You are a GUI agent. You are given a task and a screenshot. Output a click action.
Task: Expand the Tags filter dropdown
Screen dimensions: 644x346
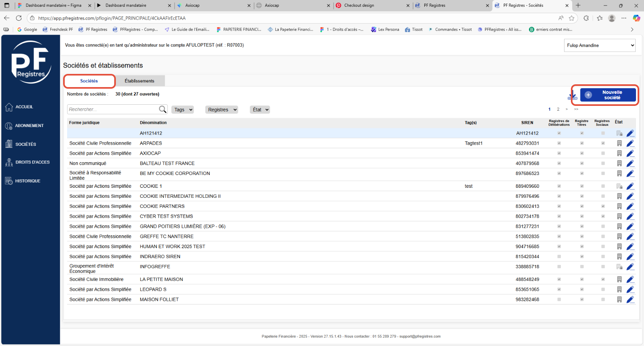[x=183, y=109]
